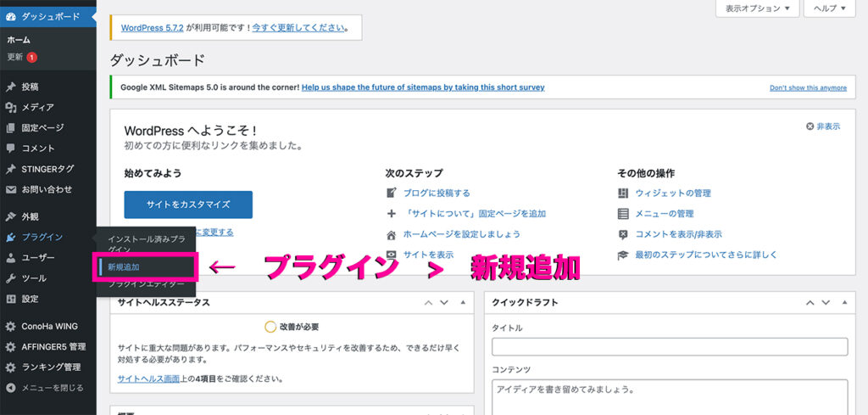Click the pencil icon beside ブログに投稿する

[392, 193]
